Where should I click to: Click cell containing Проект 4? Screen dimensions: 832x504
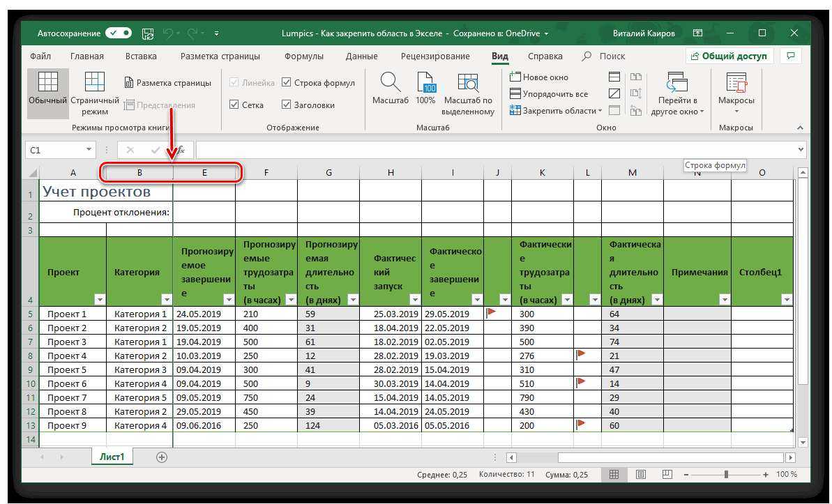pos(73,356)
